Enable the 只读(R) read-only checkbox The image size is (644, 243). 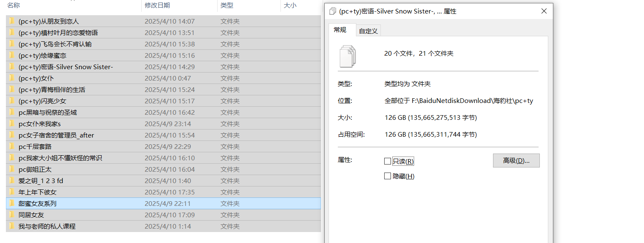(x=388, y=161)
